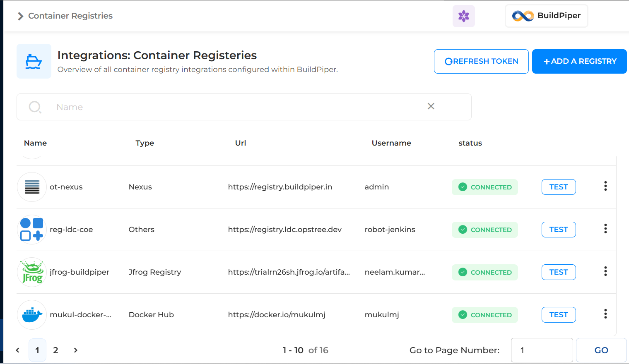This screenshot has height=364, width=629.
Task: Focus the Name search field
Action: tap(244, 107)
